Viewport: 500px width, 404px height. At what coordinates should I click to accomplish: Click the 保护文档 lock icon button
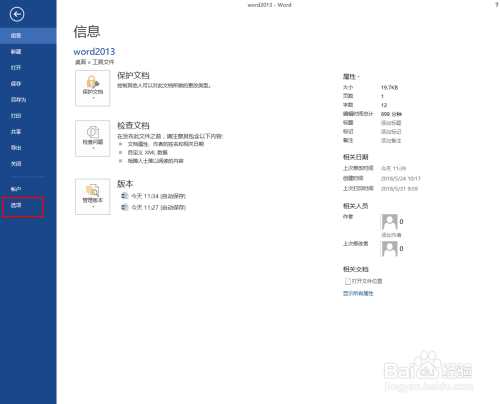(x=93, y=88)
